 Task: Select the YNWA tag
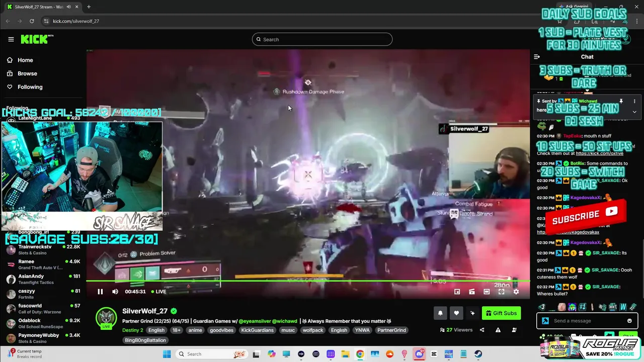click(361, 330)
